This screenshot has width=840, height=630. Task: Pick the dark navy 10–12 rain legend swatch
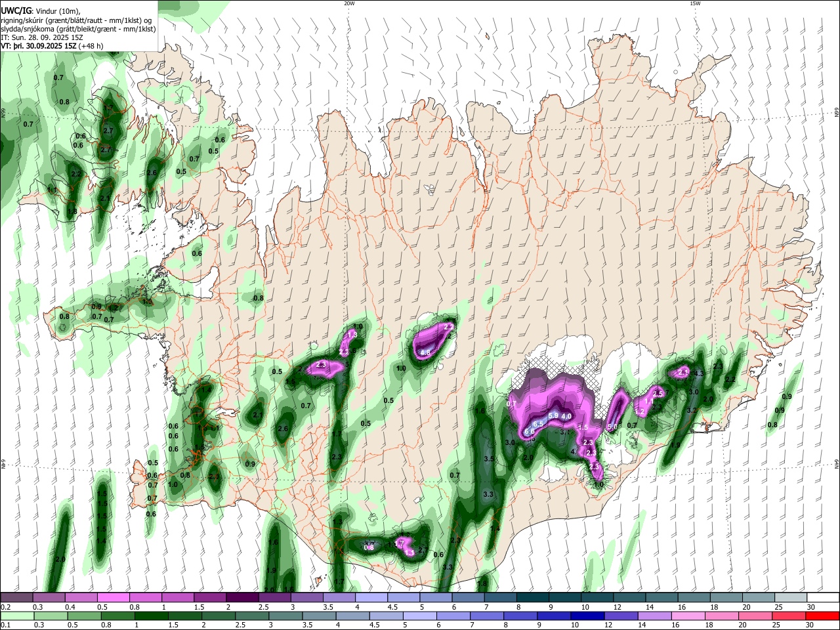(x=587, y=616)
